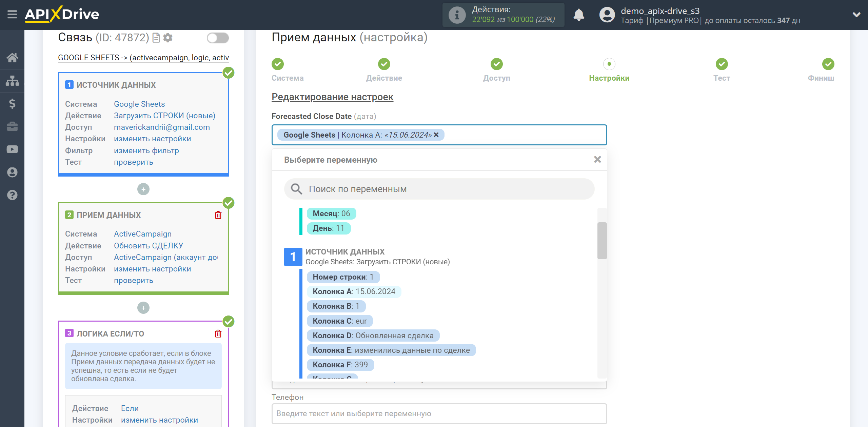This screenshot has height=427, width=868.
Task: Click the Телефон input field
Action: pyautogui.click(x=439, y=413)
